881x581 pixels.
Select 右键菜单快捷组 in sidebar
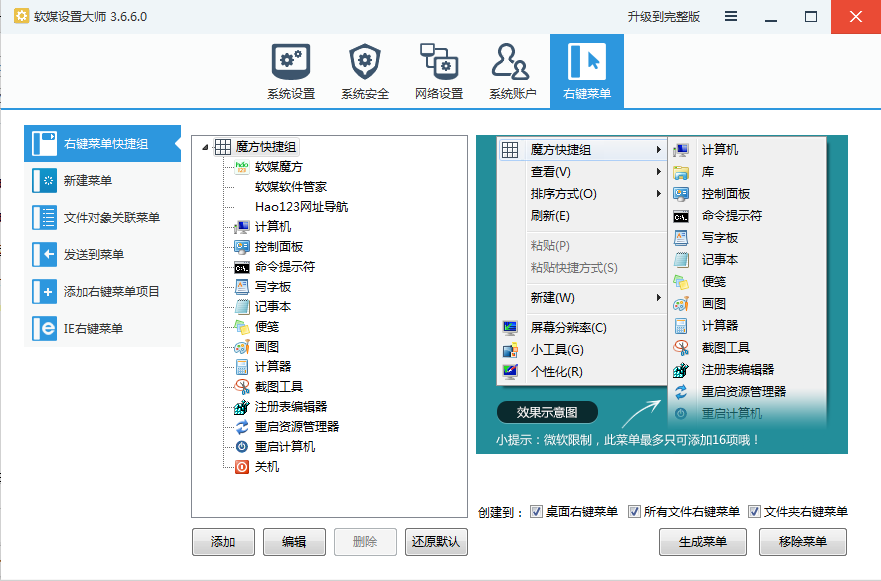click(x=102, y=143)
